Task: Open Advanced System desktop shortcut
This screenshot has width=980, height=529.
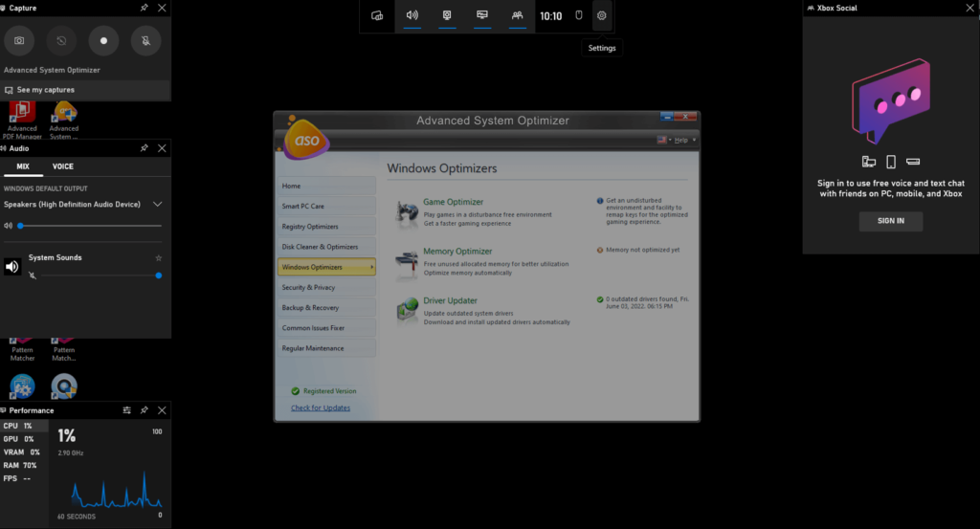Action: click(64, 121)
